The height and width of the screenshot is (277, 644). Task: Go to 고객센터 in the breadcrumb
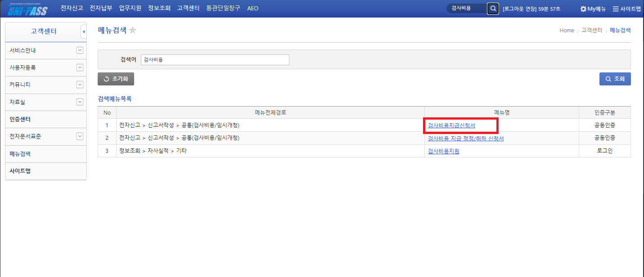pyautogui.click(x=592, y=31)
